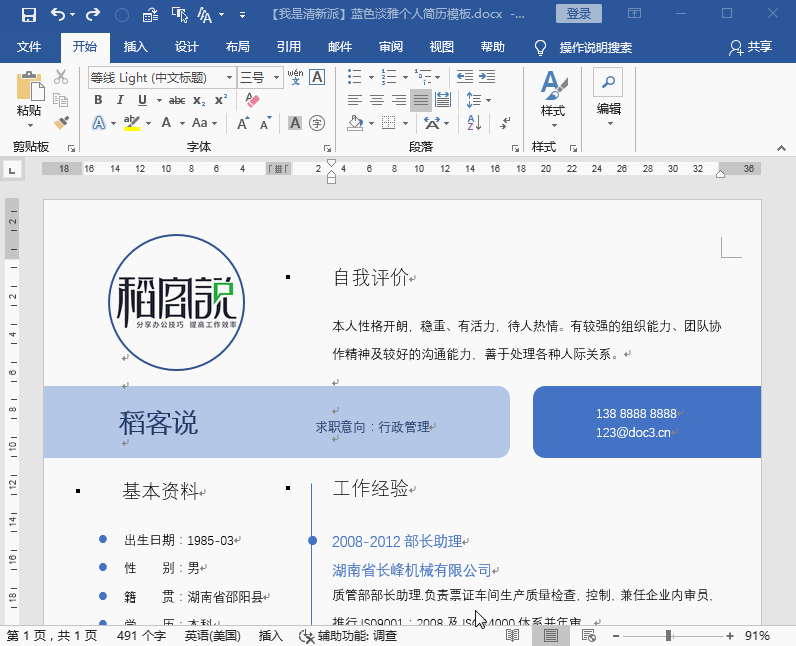796x646 pixels.
Task: Open the borders dropdown arrow
Action: [405, 123]
